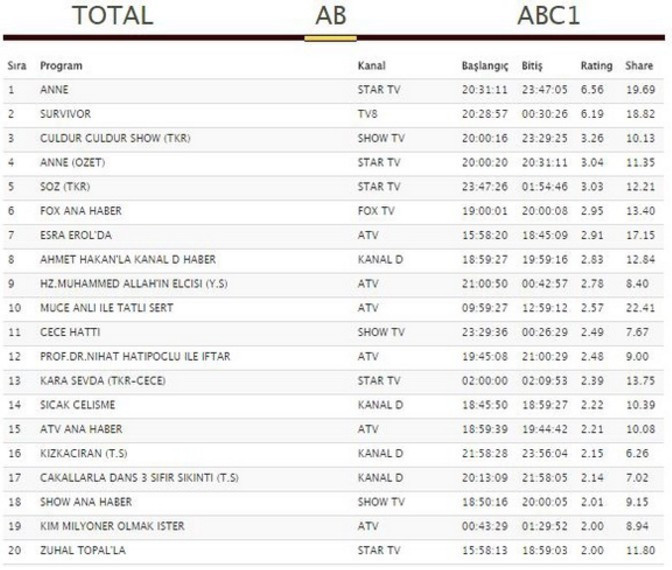Screen dimensions: 672x570
Task: Click share value 13.40
Action: [640, 211]
